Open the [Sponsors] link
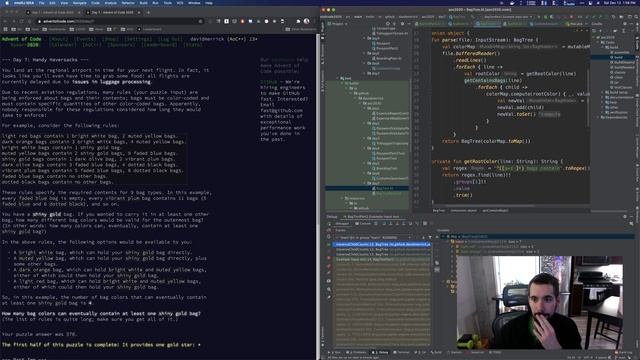Image resolution: width=640 pixels, height=360 pixels. 122,45
